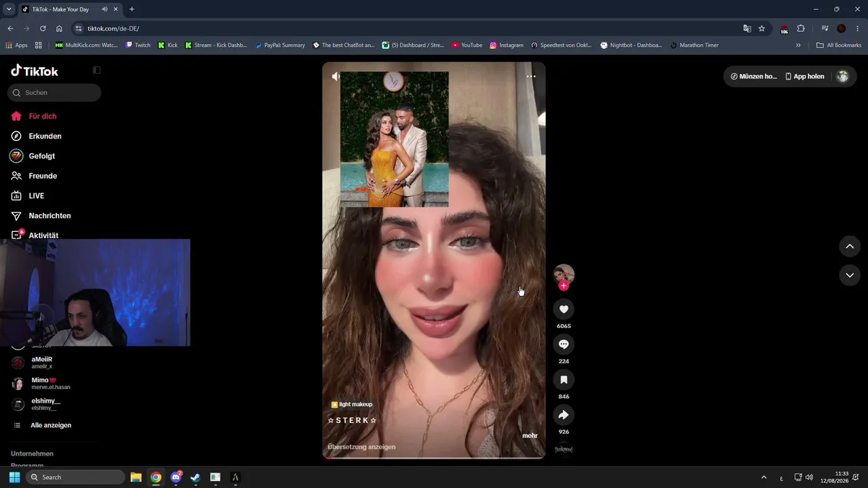Go to the previous video
The image size is (868, 488).
(850, 246)
